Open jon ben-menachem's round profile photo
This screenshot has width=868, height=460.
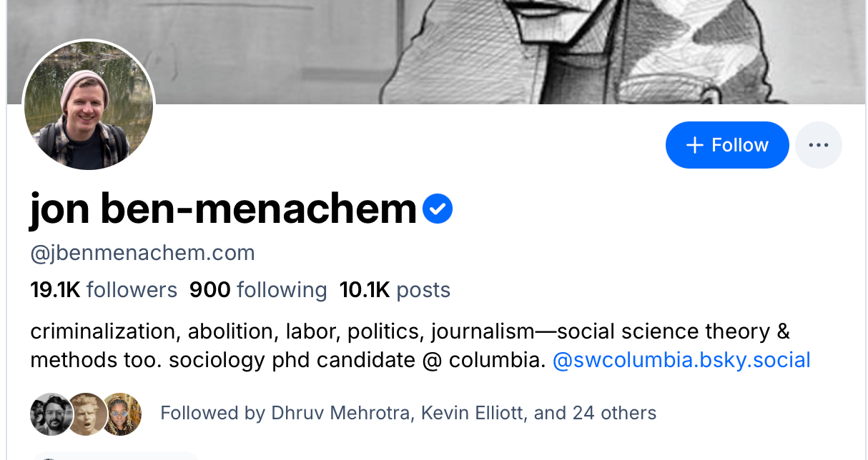(x=89, y=104)
